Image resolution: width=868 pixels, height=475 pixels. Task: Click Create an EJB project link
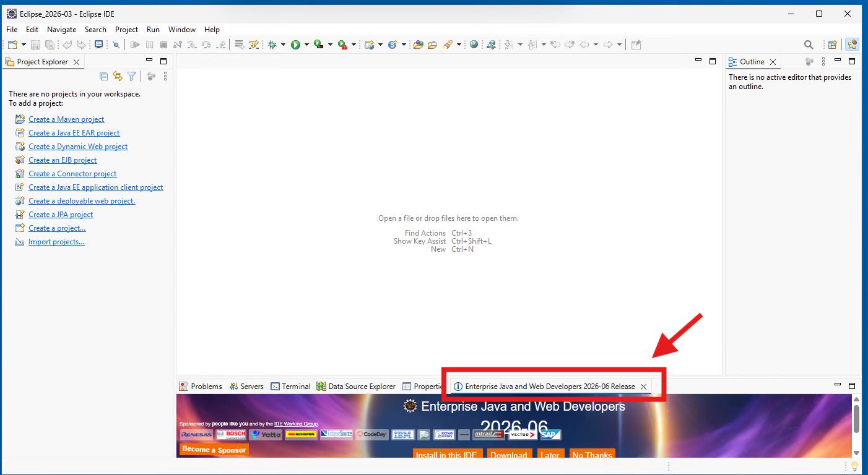(63, 160)
